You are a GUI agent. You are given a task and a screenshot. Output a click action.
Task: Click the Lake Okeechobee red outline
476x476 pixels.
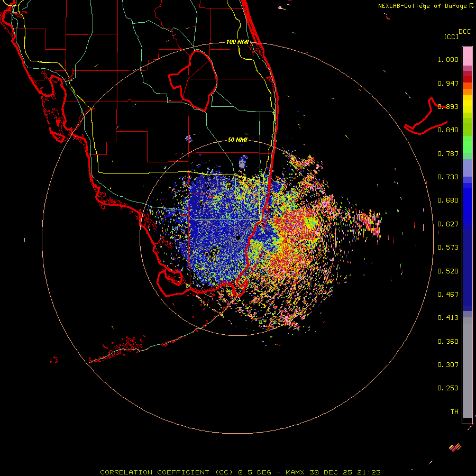(x=193, y=80)
